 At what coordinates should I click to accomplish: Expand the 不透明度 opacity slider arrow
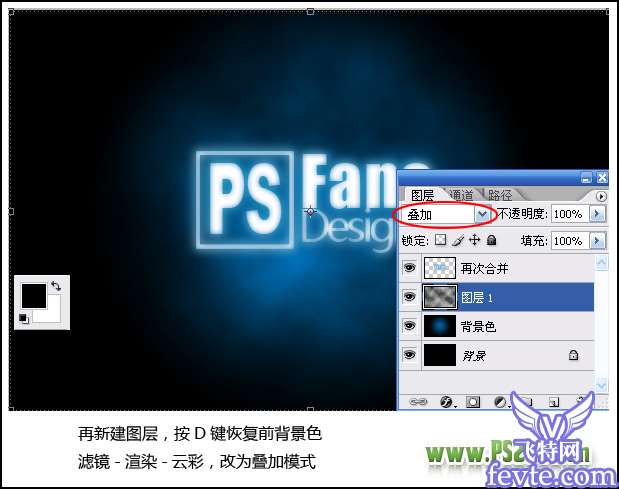[x=598, y=214]
